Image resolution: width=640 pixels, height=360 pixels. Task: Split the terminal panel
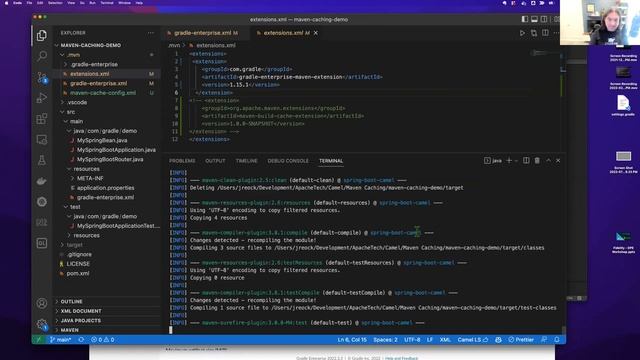[526, 161]
